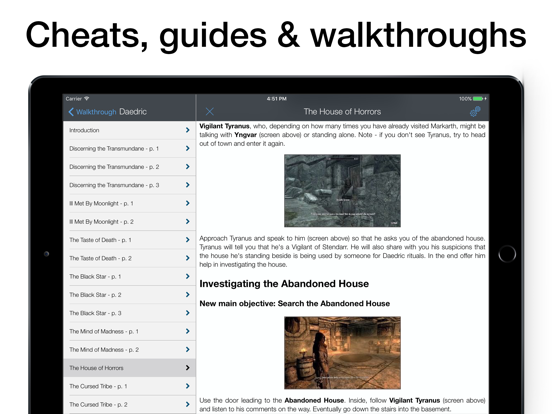Expand chevron for Discerning the Transmundane p. 2
This screenshot has height=414, width=552.
pyautogui.click(x=188, y=167)
